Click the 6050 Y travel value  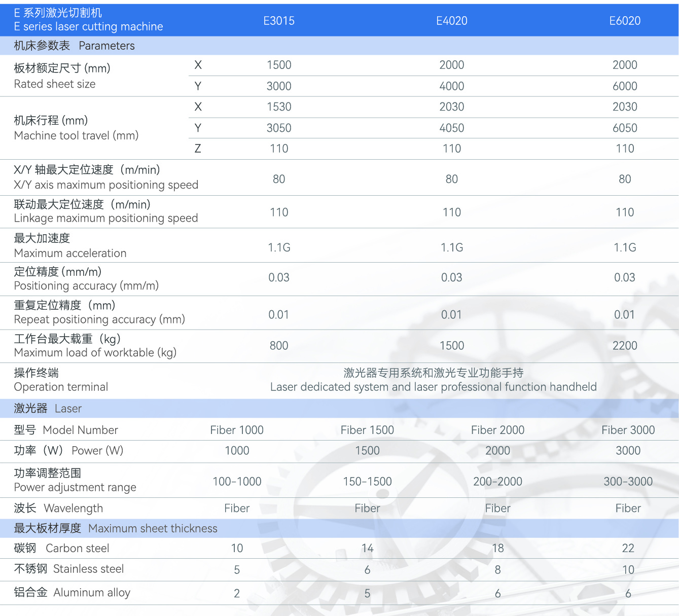click(624, 128)
